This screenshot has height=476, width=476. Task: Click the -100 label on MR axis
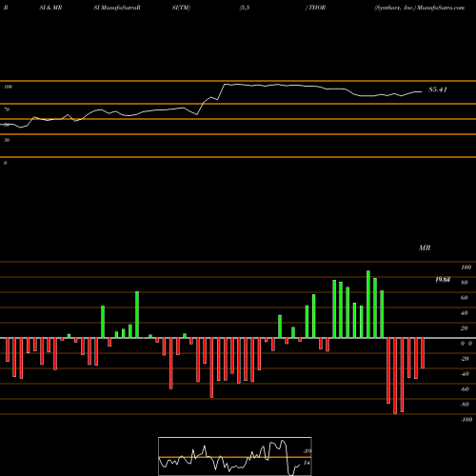(x=466, y=420)
